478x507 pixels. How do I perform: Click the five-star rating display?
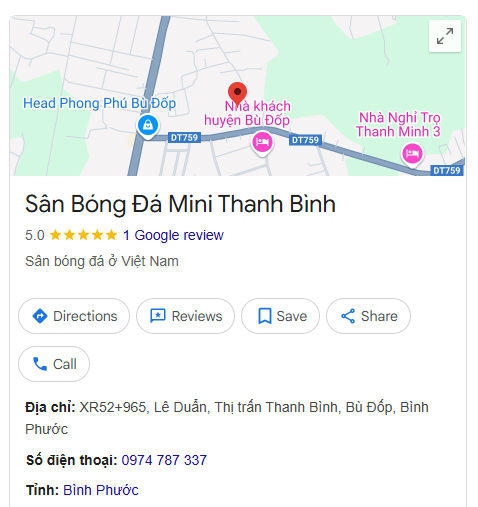coord(83,235)
